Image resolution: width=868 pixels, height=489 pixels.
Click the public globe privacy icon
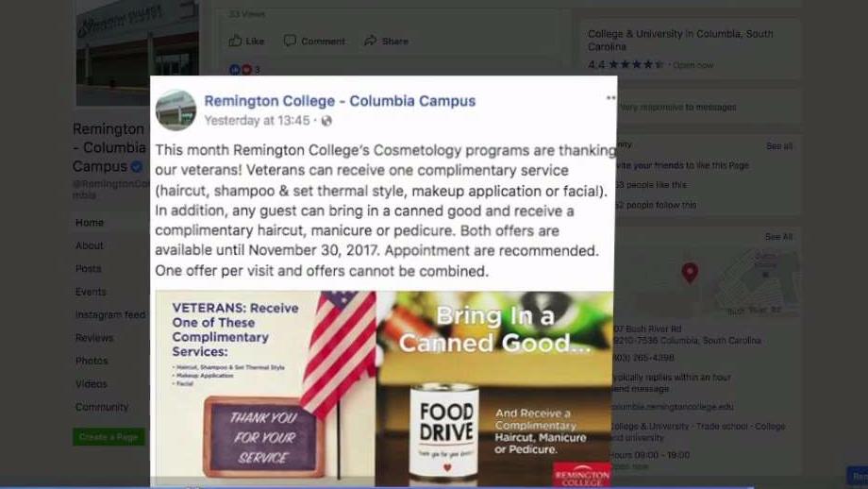pos(326,120)
